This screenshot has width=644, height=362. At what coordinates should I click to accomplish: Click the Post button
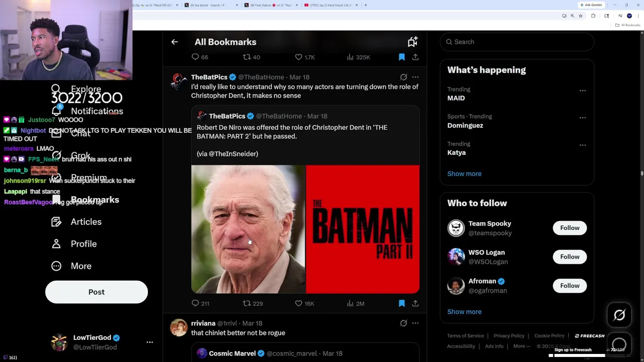pyautogui.click(x=97, y=292)
